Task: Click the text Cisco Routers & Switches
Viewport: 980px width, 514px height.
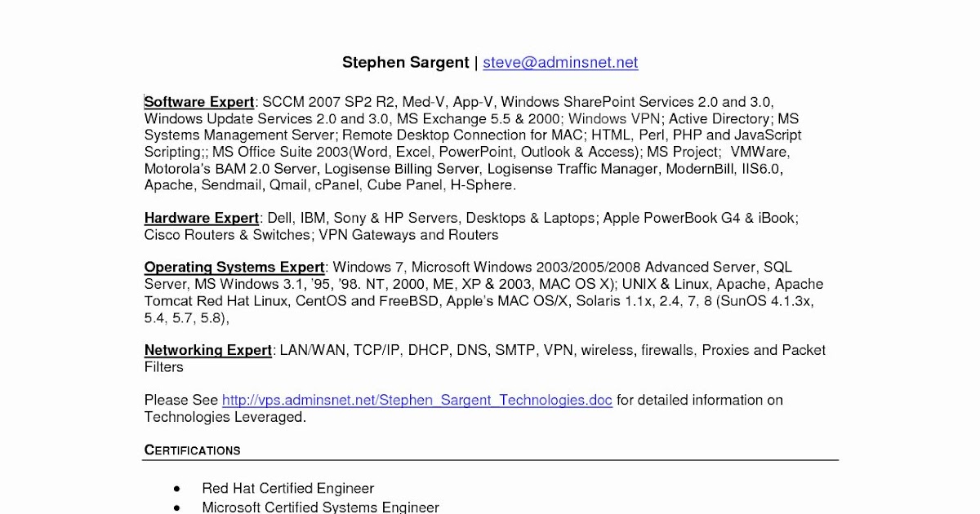Action: [228, 235]
